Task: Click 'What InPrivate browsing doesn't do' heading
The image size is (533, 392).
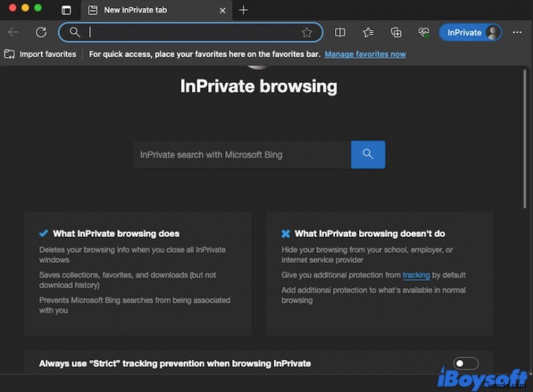Action: [370, 234]
